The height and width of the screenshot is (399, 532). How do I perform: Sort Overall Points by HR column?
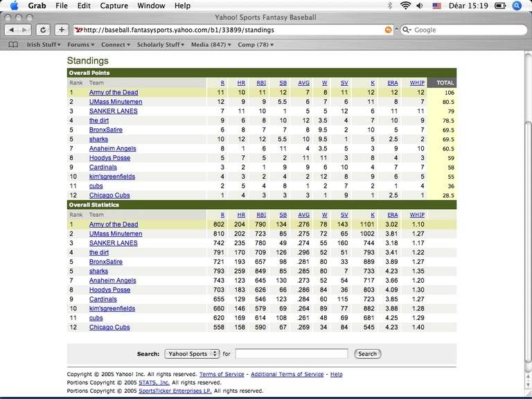click(x=241, y=83)
